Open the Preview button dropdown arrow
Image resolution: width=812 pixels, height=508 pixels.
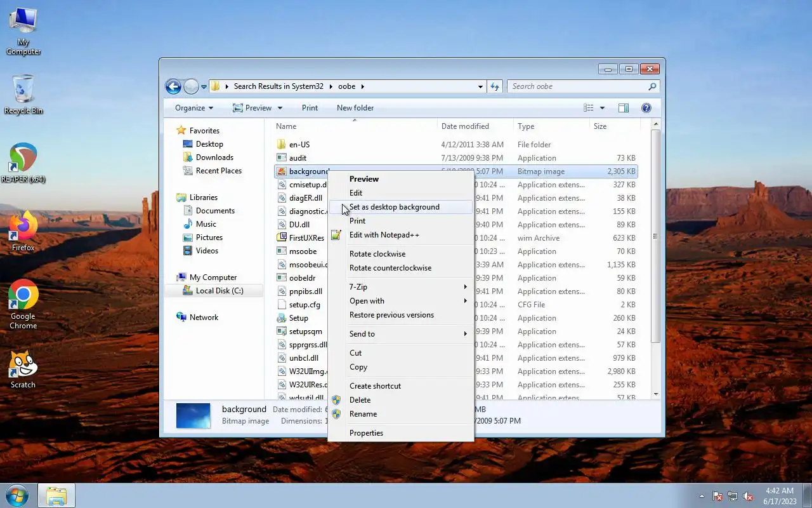point(280,108)
